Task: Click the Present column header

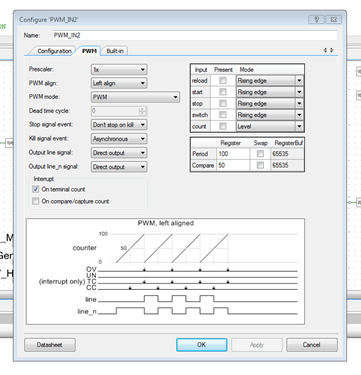Action: point(223,70)
